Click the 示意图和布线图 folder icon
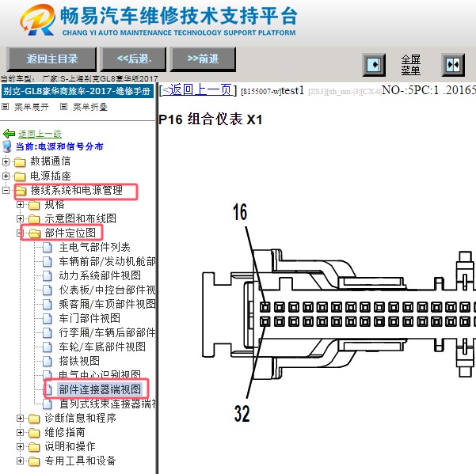Screen dimensions: 476x474 [34, 219]
